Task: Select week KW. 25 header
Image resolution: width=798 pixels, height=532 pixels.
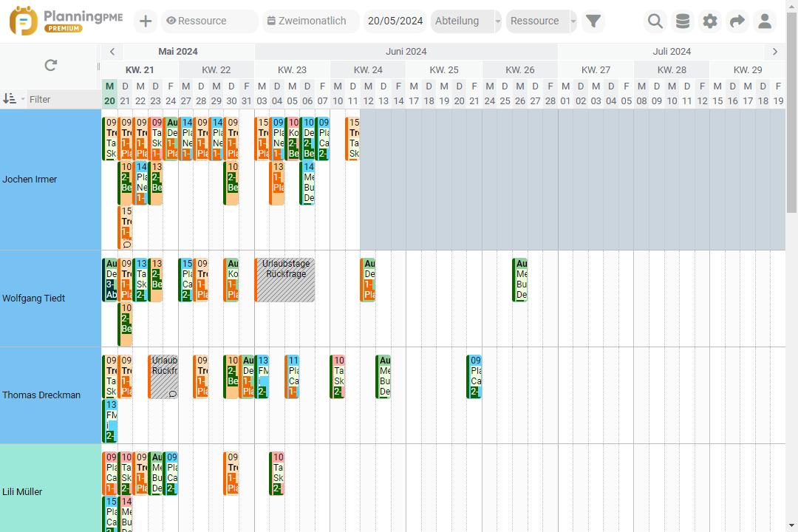Action: (443, 70)
